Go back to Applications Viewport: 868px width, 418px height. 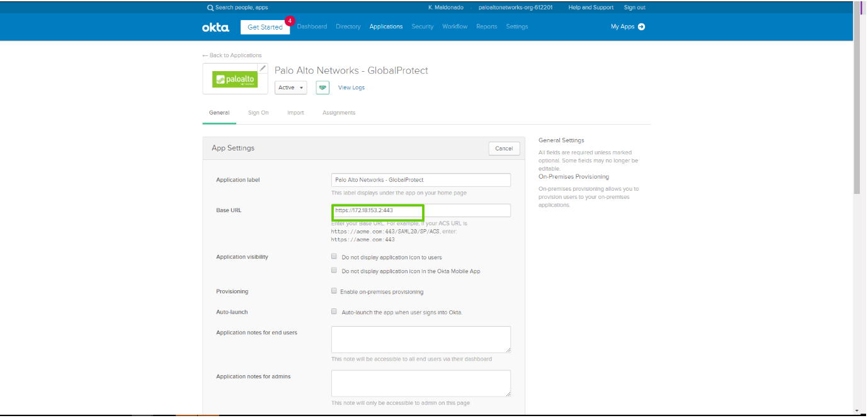point(232,55)
